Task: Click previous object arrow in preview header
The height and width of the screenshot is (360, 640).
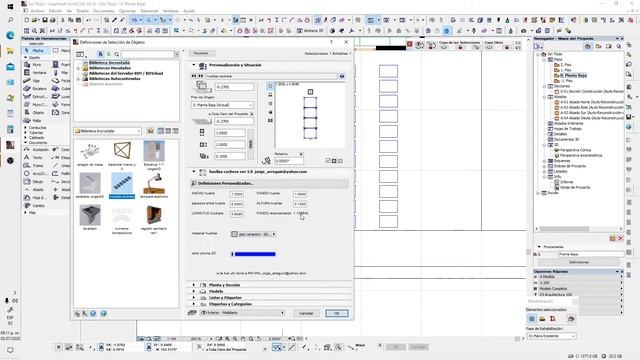Action: tap(193, 76)
